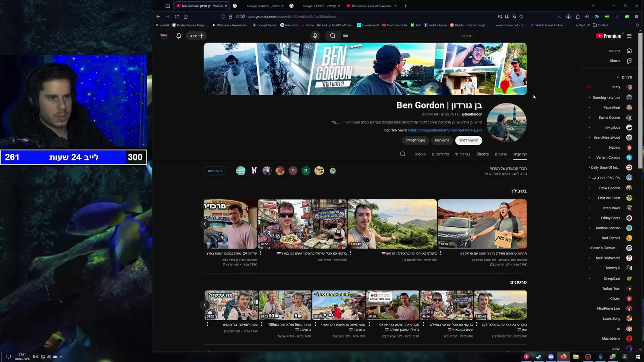Open new browser tab plus button
The width and height of the screenshot is (644, 362).
point(405,6)
